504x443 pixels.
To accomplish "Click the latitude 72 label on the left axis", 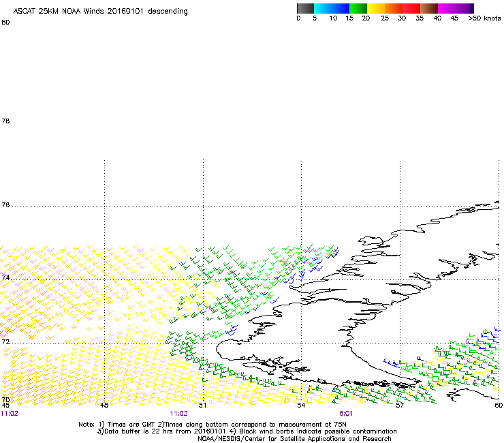I will click(5, 341).
